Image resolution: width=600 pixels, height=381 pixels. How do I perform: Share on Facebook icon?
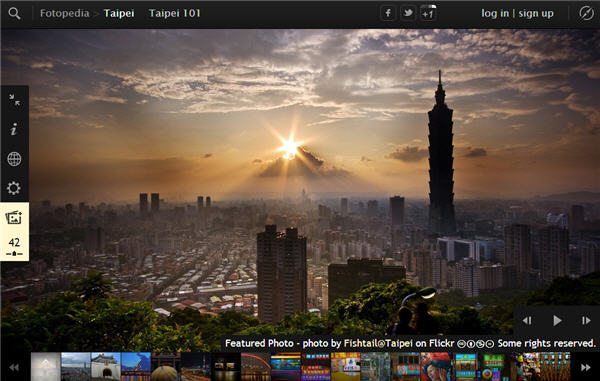[388, 13]
